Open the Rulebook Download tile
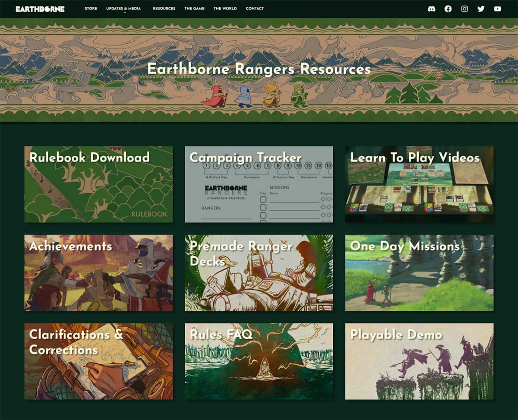Viewport: 518px width, 420px height. click(99, 185)
